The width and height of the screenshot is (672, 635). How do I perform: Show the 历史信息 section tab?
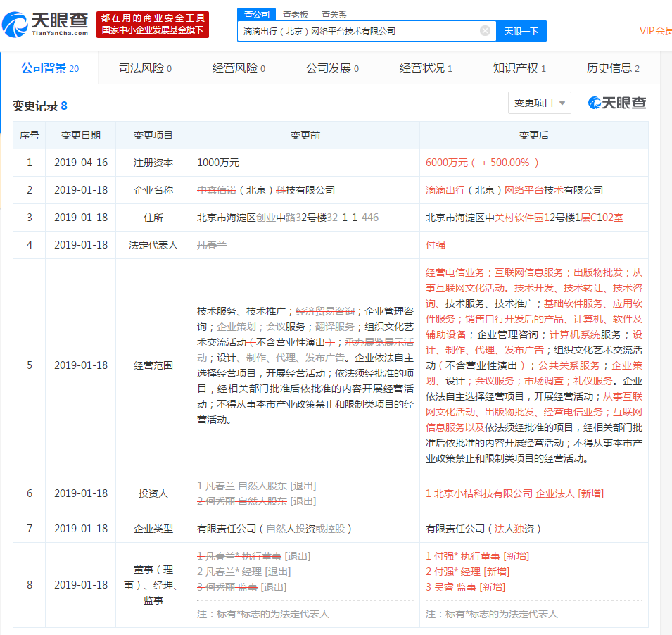coord(613,68)
